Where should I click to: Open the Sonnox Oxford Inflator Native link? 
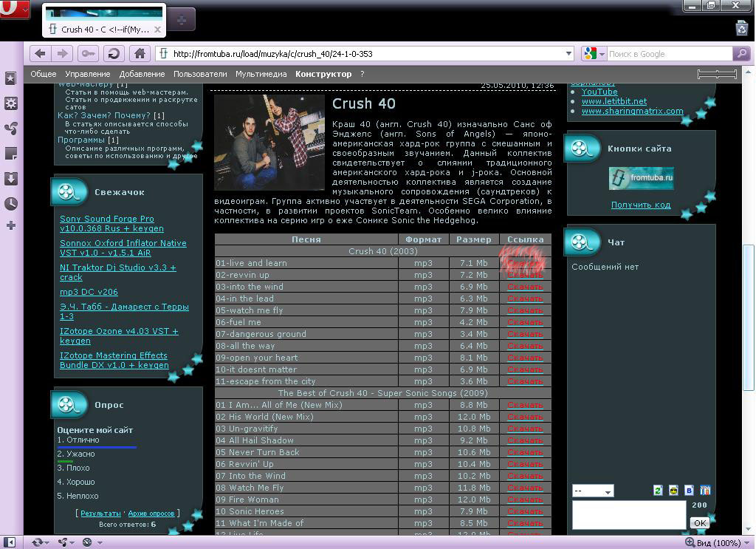point(123,248)
